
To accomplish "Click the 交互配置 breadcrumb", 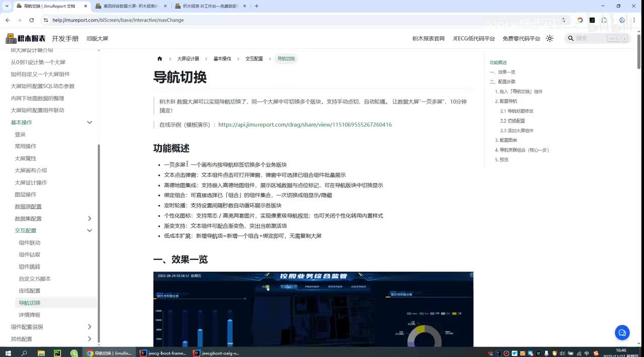I will coord(254,59).
